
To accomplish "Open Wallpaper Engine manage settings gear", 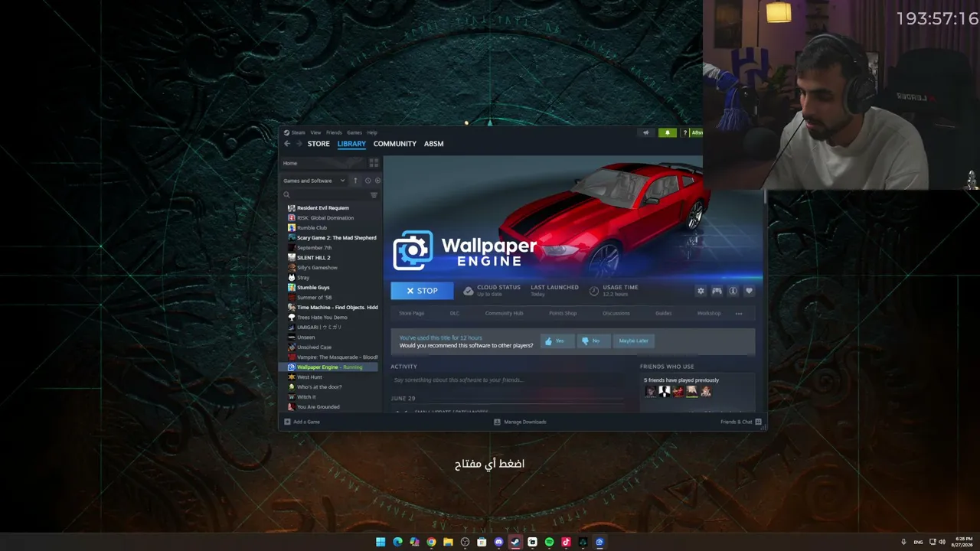I will tap(701, 291).
